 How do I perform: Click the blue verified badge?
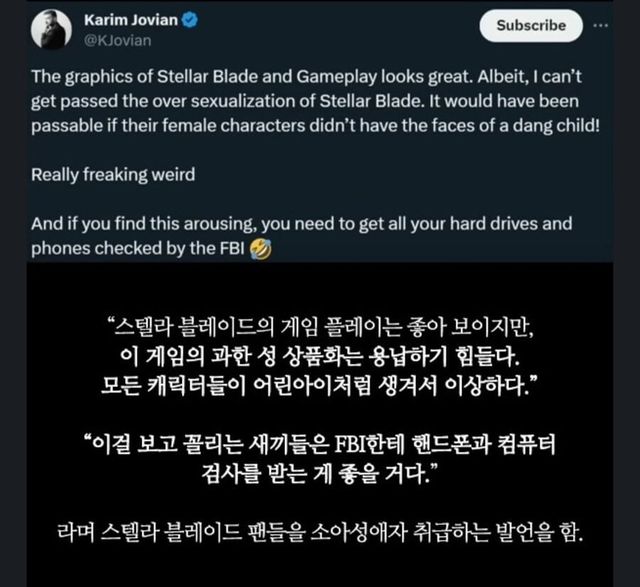pyautogui.click(x=189, y=20)
